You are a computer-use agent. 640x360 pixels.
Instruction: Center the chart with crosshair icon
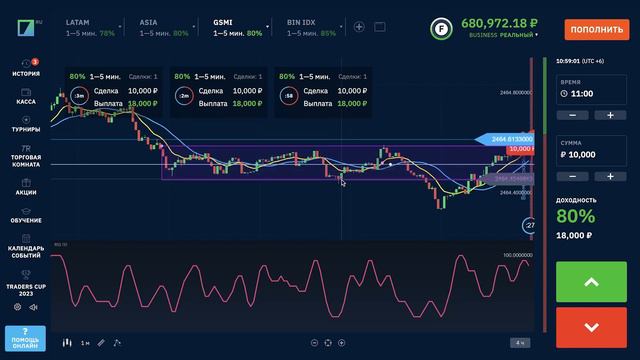[328, 343]
